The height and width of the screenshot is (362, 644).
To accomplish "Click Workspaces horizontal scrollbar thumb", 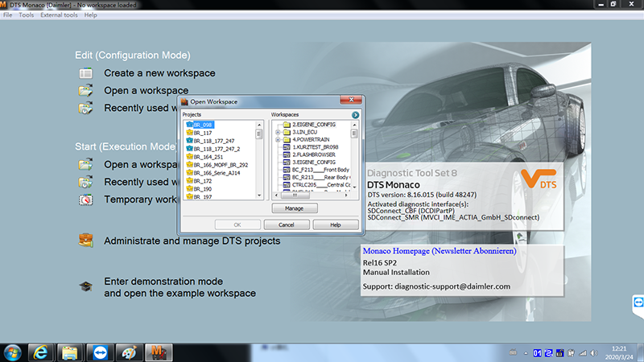I will coord(295,195).
